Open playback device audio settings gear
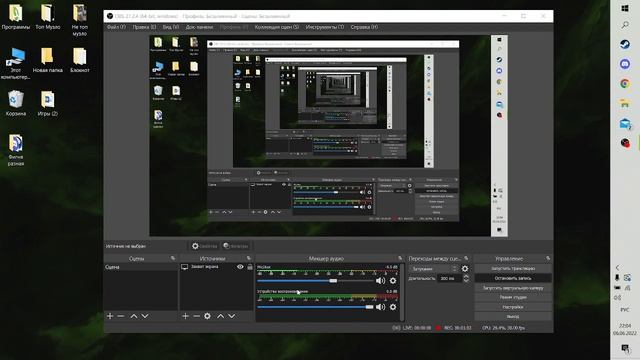This screenshot has height=360, width=640. (393, 307)
